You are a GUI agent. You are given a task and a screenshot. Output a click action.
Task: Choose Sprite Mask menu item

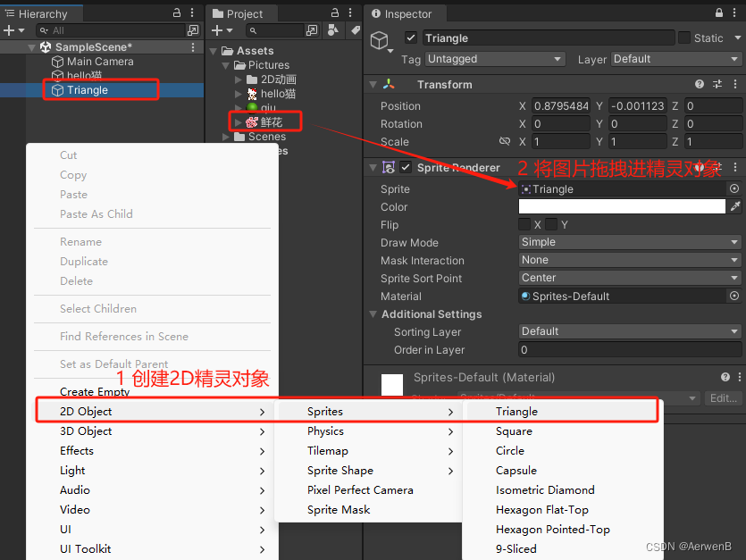coord(369,510)
